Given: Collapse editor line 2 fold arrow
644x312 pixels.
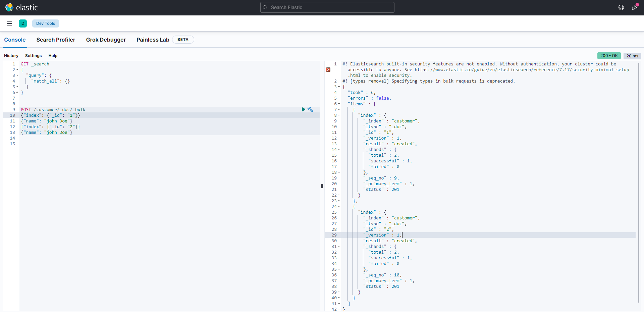Looking at the screenshot, I should (x=17, y=70).
